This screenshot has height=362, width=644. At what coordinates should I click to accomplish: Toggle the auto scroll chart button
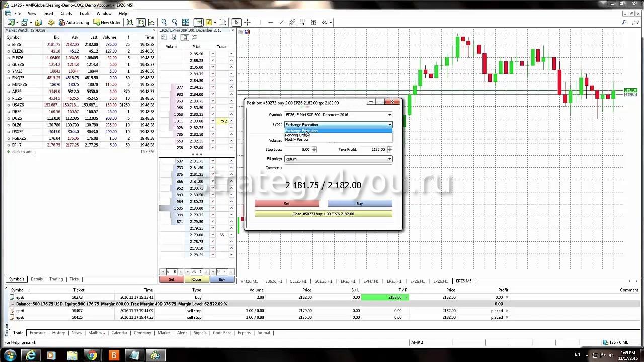(198, 22)
